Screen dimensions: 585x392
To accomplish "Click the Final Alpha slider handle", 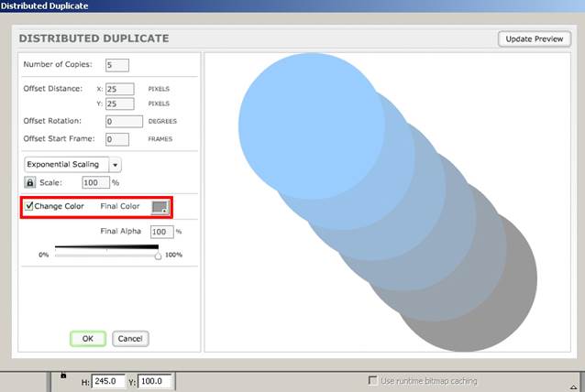I will (159, 256).
